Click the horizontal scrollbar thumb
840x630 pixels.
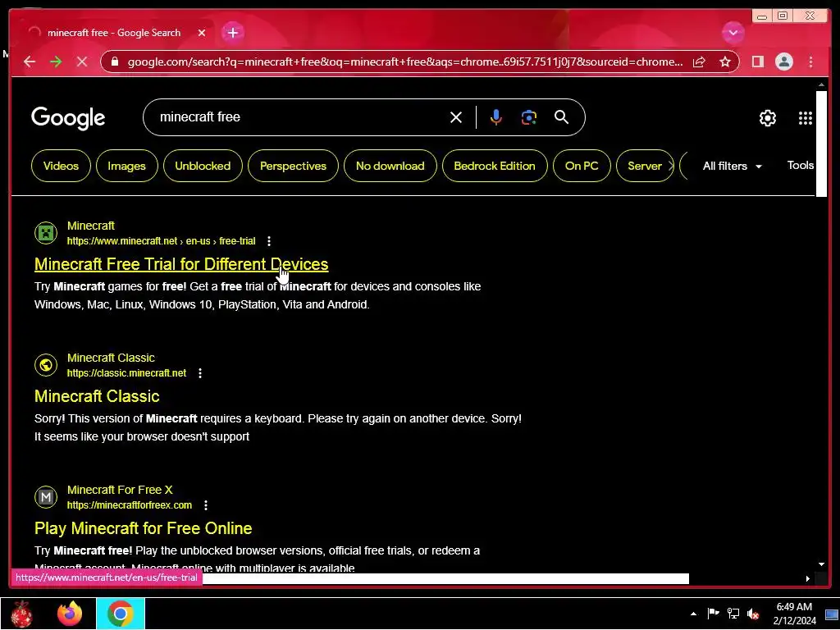(x=445, y=578)
